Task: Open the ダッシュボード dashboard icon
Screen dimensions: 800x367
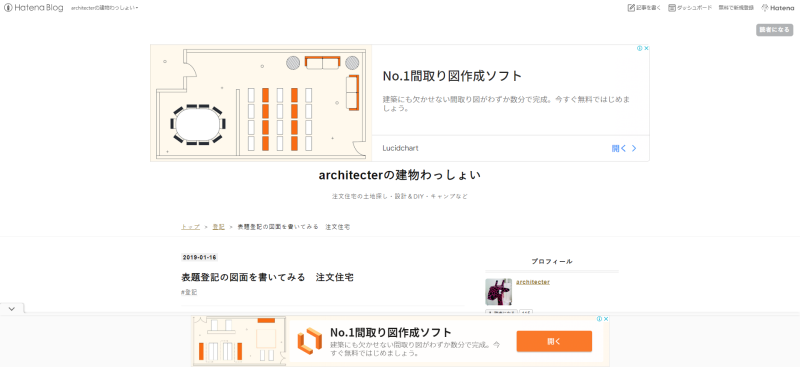Action: coord(672,8)
